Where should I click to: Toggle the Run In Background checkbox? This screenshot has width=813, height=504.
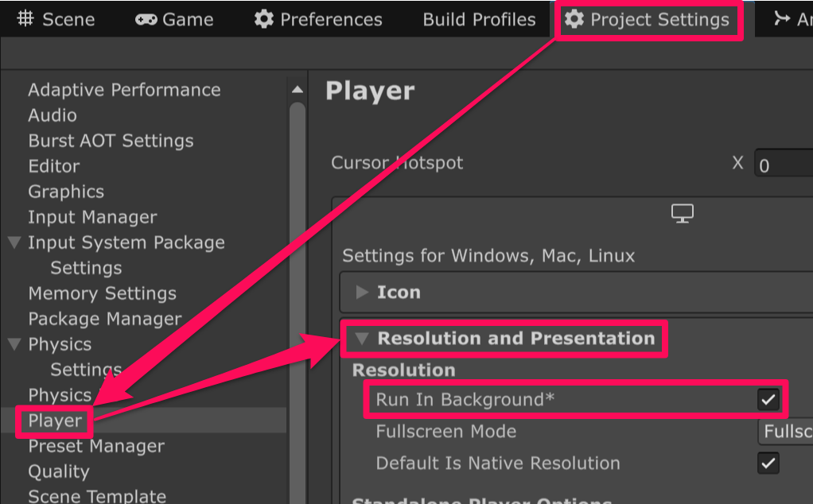(x=768, y=400)
